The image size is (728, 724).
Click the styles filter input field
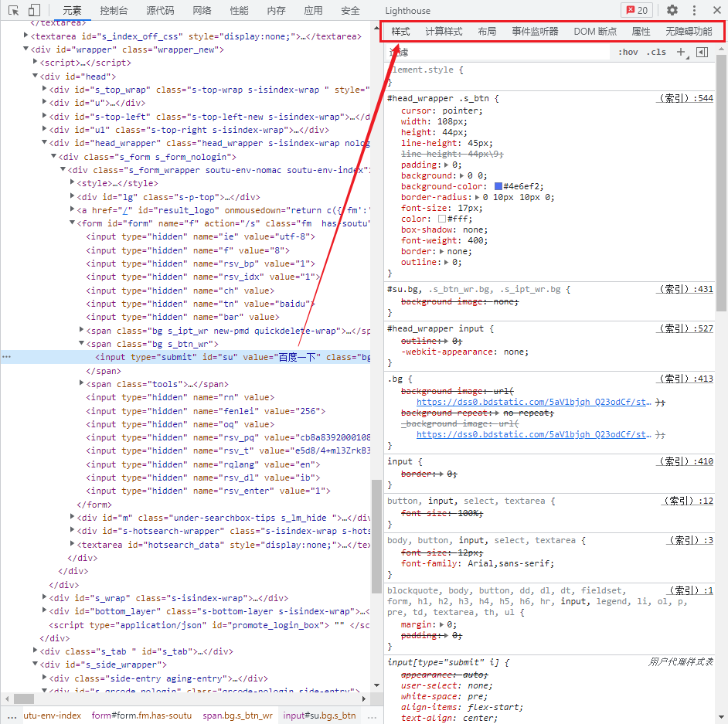tap(497, 52)
